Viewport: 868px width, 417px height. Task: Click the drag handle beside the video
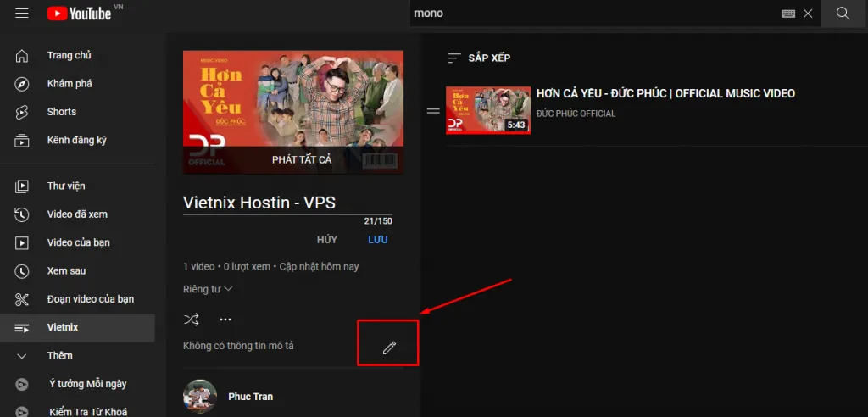click(433, 111)
